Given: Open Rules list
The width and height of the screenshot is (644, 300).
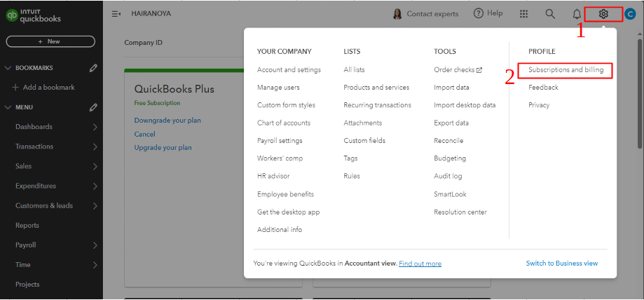Looking at the screenshot, I should (x=352, y=176).
